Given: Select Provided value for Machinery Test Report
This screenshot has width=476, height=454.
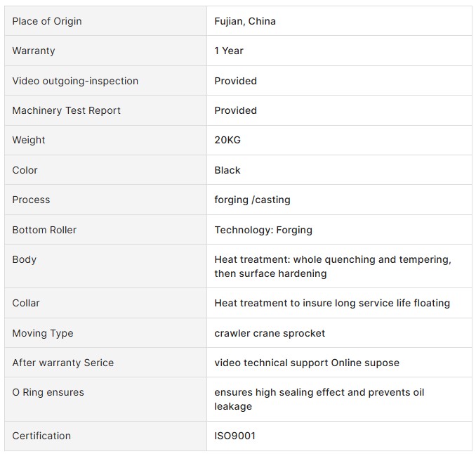Looking at the screenshot, I should [236, 110].
